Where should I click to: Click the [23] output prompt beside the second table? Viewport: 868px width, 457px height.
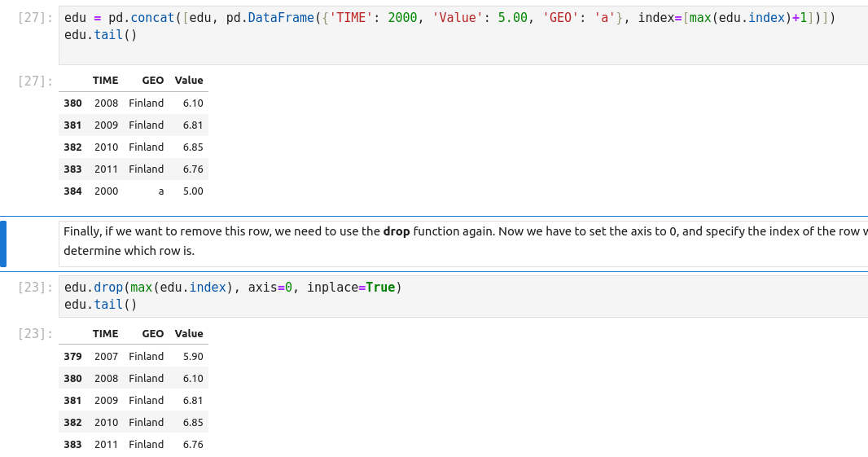(33, 334)
